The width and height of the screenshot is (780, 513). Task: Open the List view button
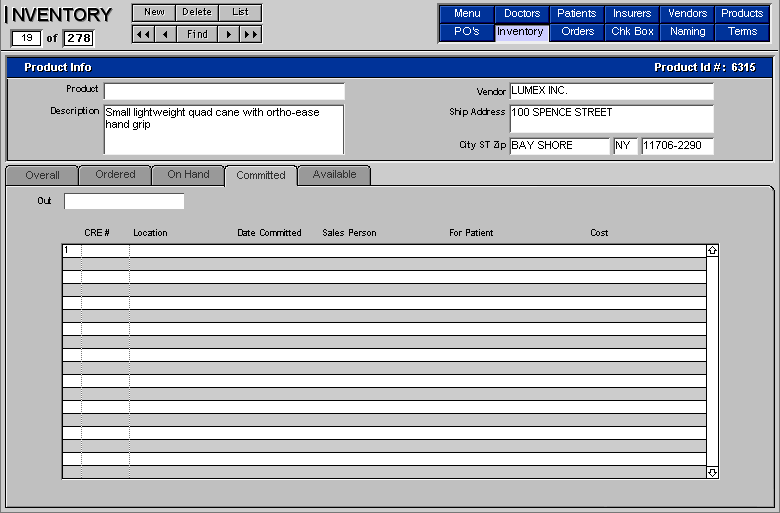pos(240,12)
